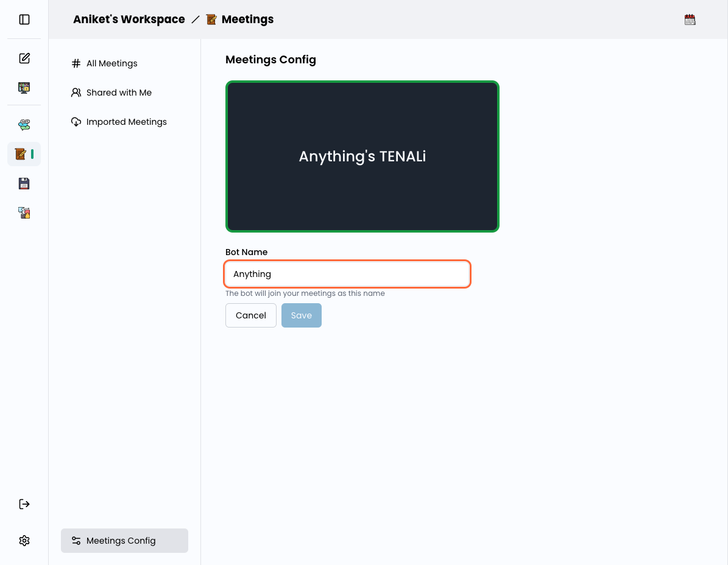The width and height of the screenshot is (728, 565).
Task: Click the Save button
Action: 301,315
